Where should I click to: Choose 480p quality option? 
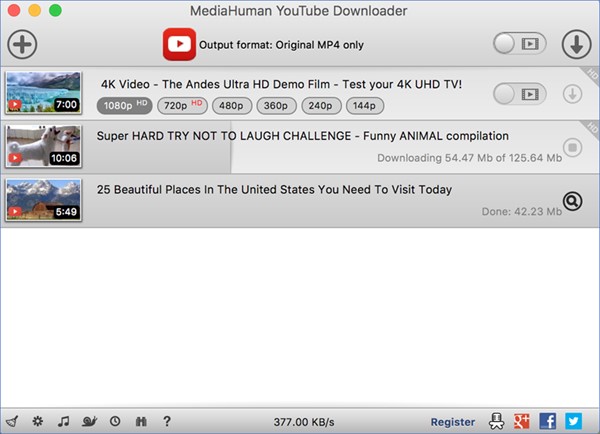[x=232, y=106]
